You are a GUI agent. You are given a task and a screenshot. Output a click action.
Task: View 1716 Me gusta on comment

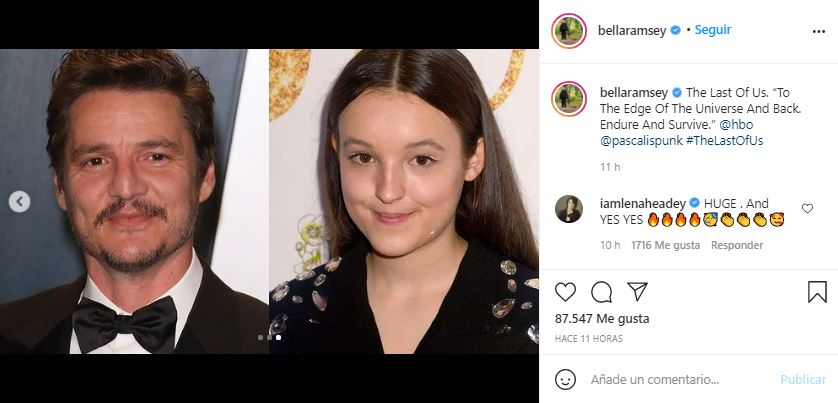663,245
